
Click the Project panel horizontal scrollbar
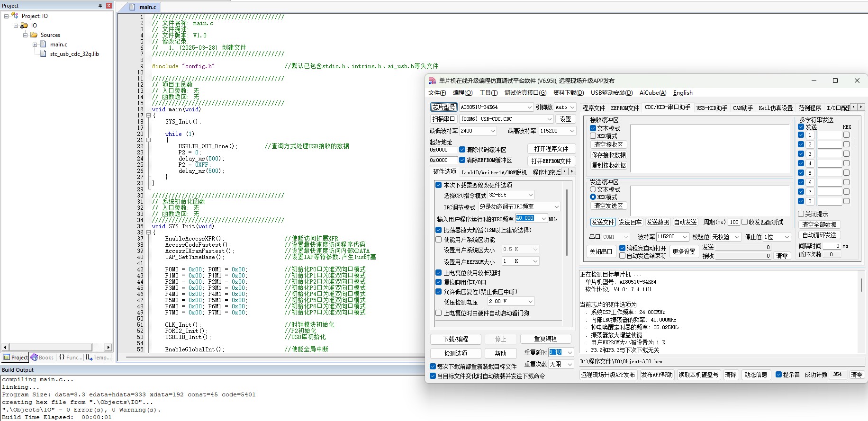50,347
